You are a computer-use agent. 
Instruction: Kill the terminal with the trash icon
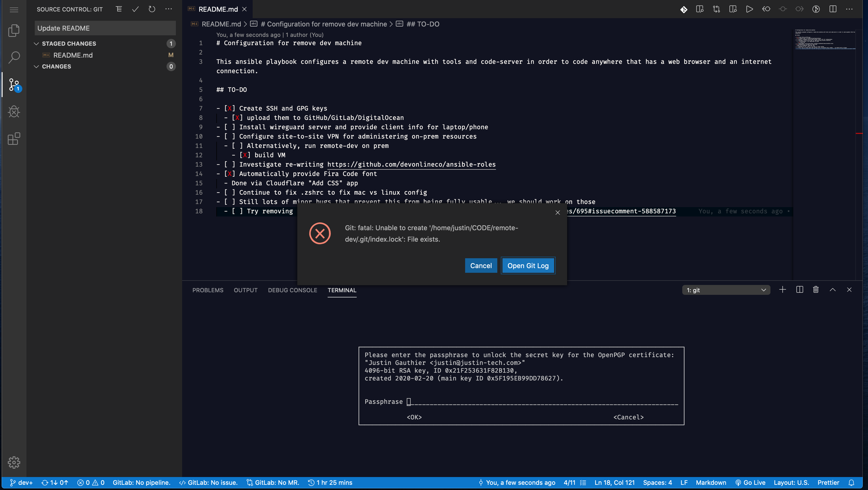[x=816, y=289]
